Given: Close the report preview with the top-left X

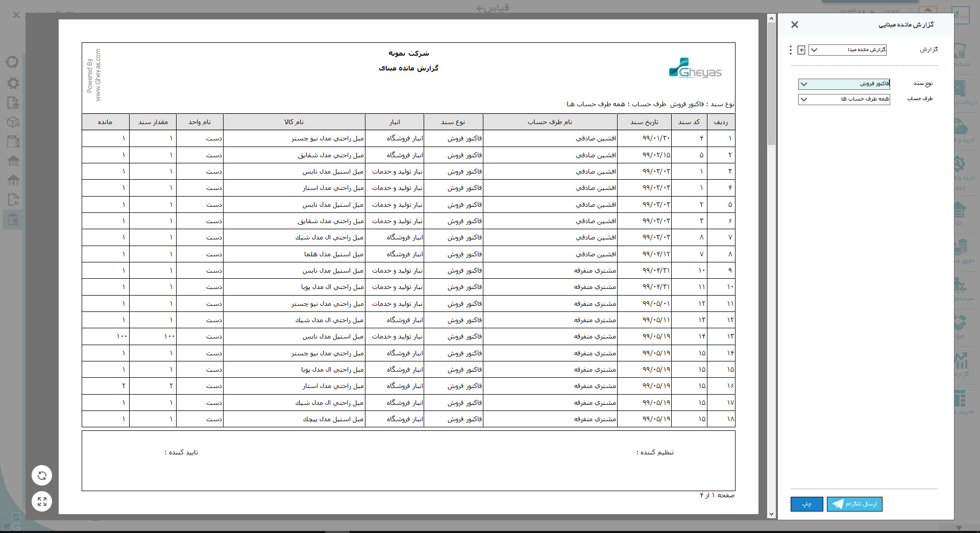Looking at the screenshot, I should coord(16,15).
